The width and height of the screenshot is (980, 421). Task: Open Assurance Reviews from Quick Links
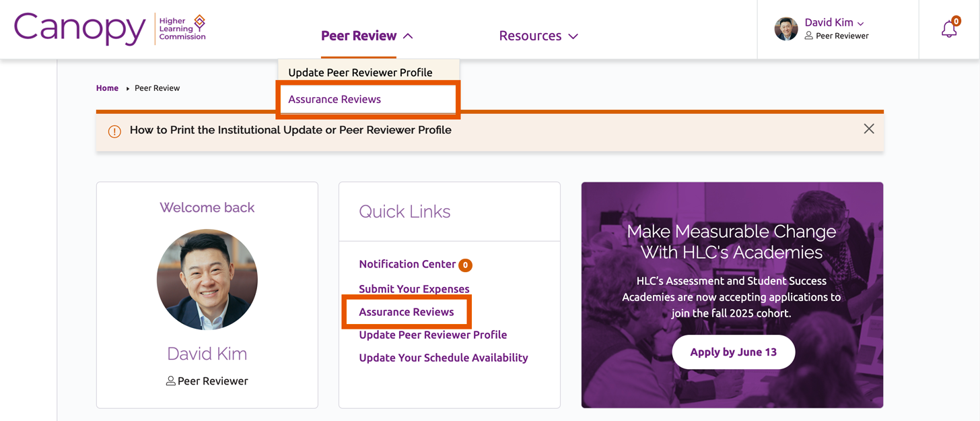[406, 311]
